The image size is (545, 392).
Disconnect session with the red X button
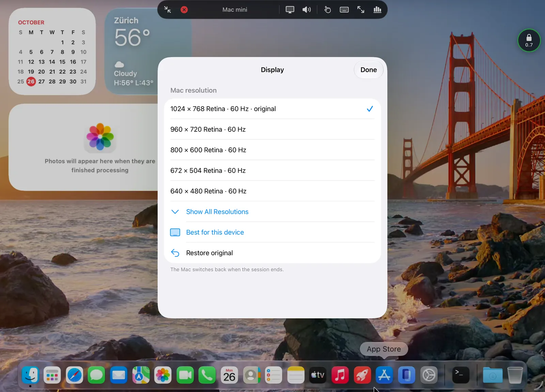click(x=184, y=10)
